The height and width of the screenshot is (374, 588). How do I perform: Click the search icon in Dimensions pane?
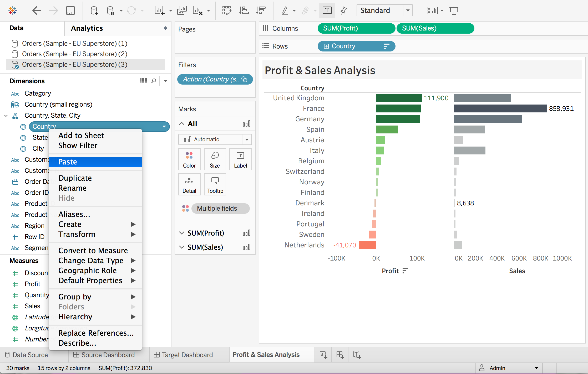pyautogui.click(x=154, y=81)
